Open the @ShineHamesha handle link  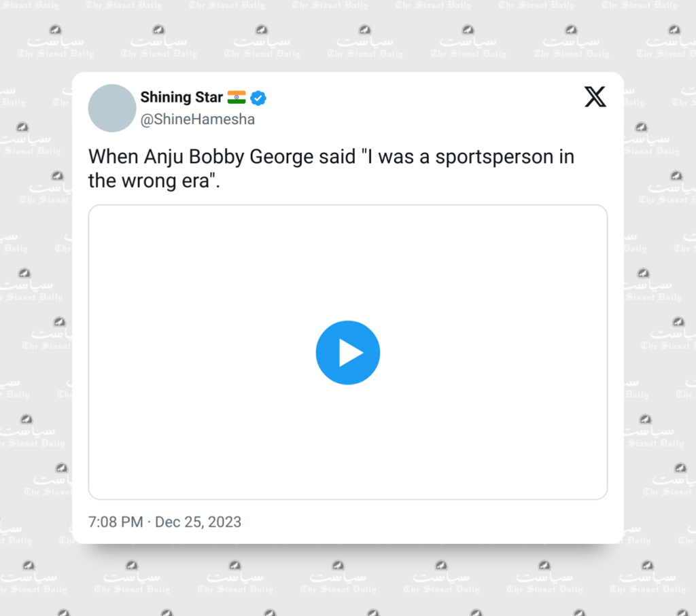(x=198, y=120)
